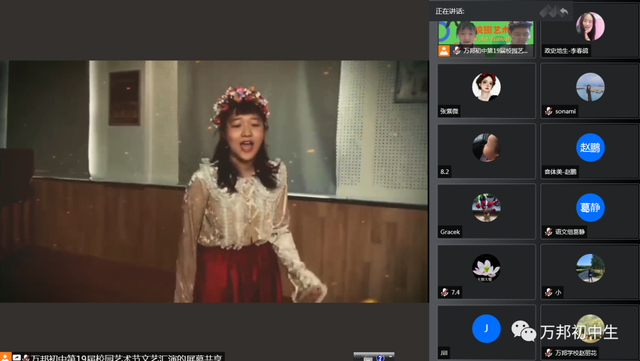Click the orange host icon on the video tile

click(x=444, y=51)
